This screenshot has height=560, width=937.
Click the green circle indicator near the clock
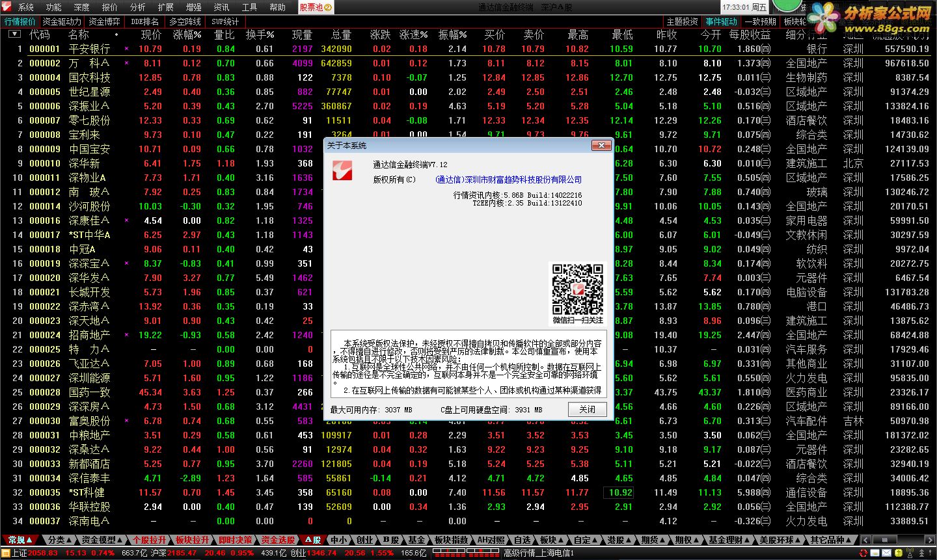[786, 5]
